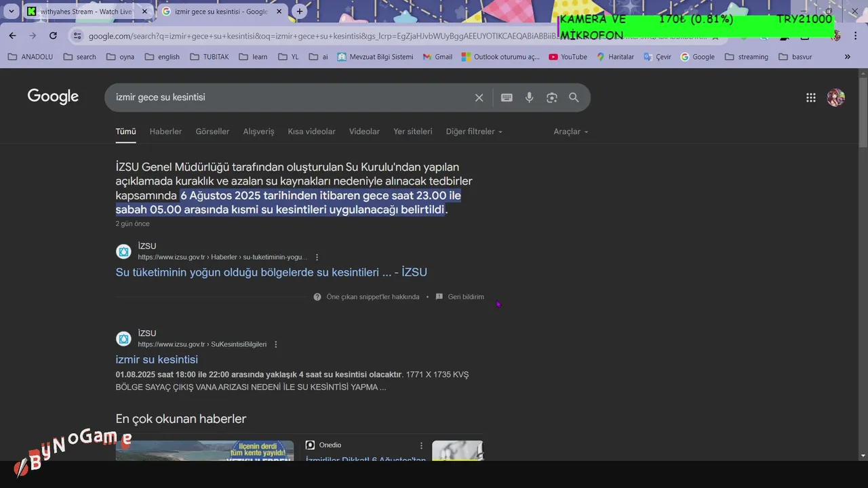Go forward with browser forward arrow
868x488 pixels.
(33, 35)
